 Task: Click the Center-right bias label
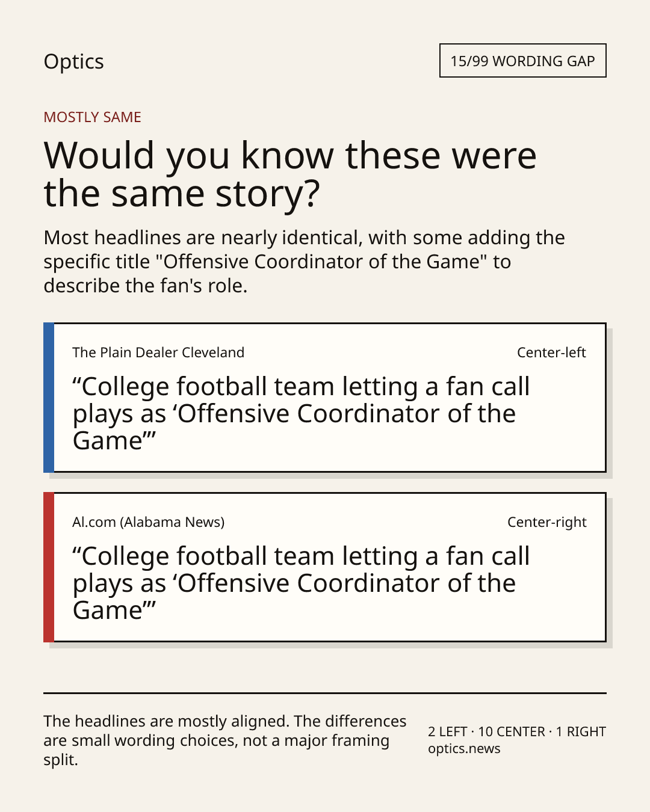tap(546, 522)
